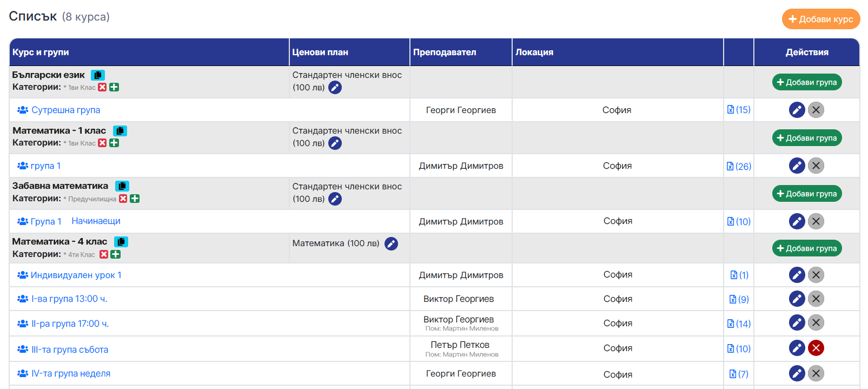Click the copy icon next to Български език
This screenshot has width=868, height=389.
(x=98, y=75)
